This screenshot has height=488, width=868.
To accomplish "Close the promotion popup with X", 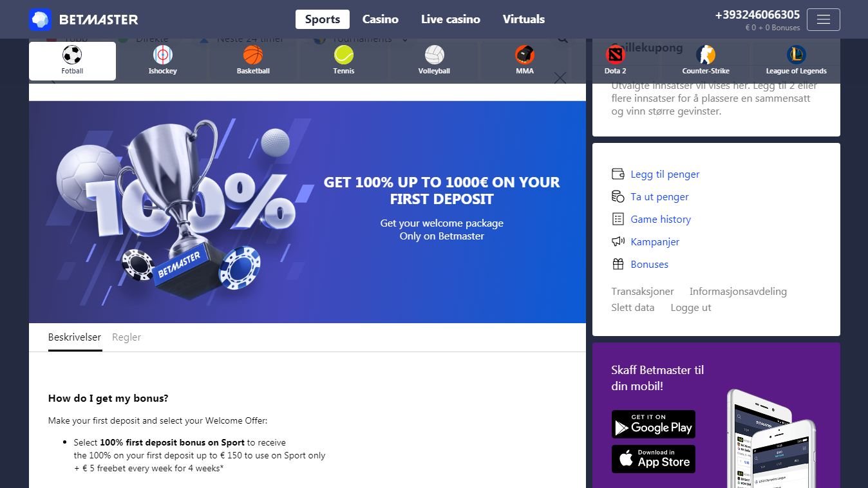I will [x=560, y=78].
